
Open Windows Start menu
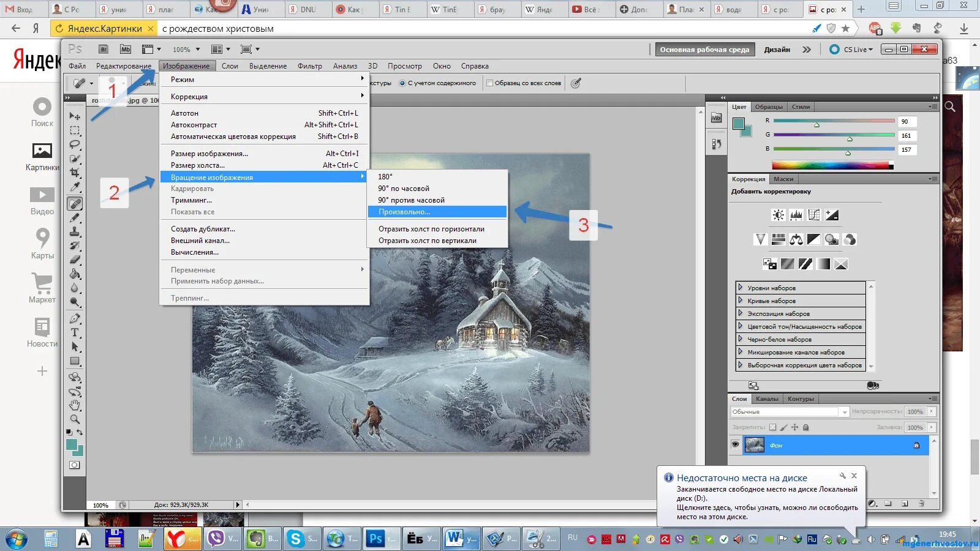point(17,539)
